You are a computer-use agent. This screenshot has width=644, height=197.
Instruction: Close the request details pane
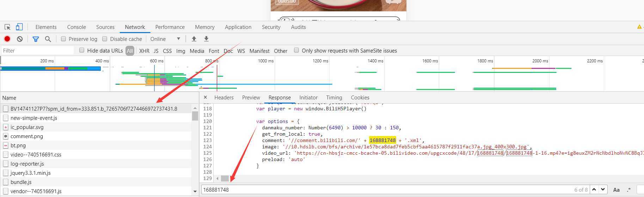tap(206, 97)
